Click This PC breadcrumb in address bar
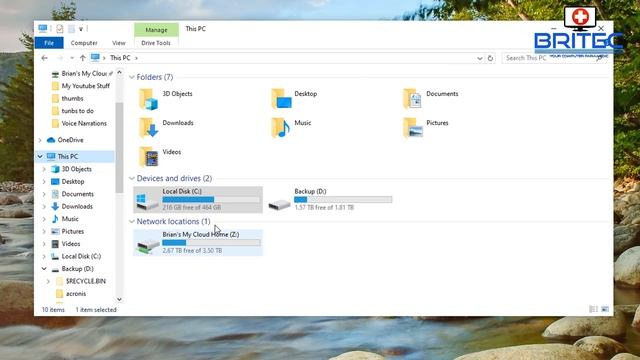This screenshot has width=640, height=360. (120, 58)
